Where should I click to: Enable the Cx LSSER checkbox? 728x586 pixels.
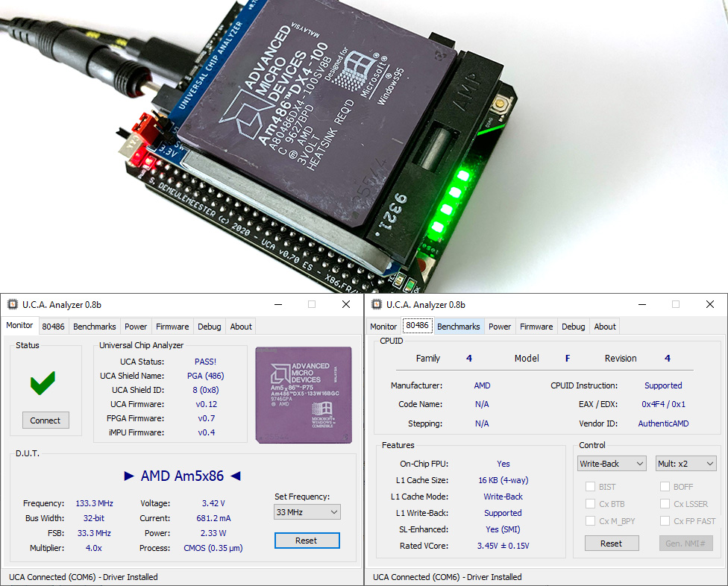click(x=665, y=503)
